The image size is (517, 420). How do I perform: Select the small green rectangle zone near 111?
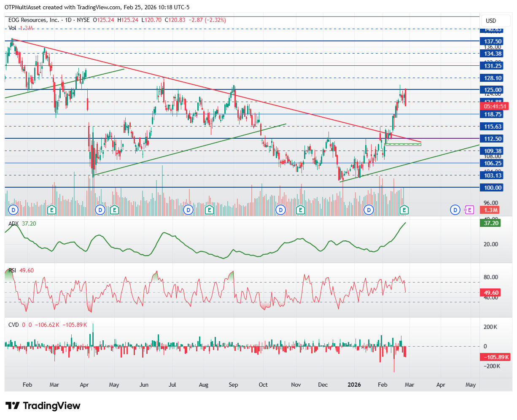coord(402,145)
